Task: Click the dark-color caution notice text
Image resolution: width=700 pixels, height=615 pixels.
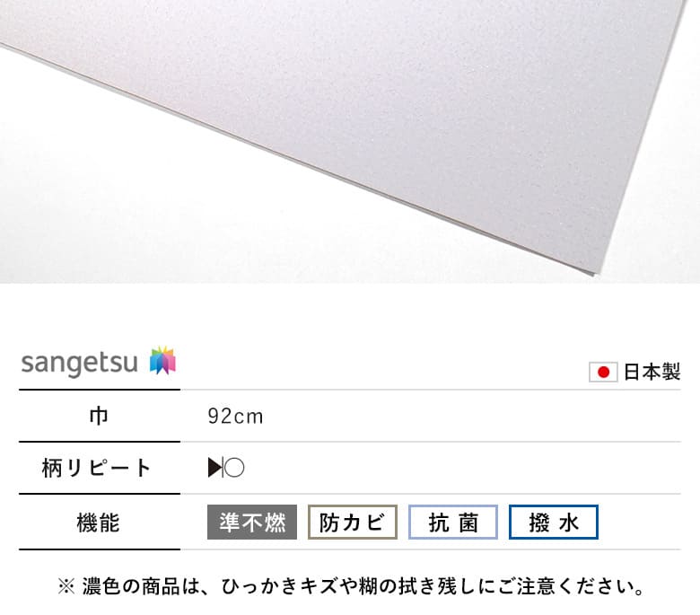Action: pos(350,586)
